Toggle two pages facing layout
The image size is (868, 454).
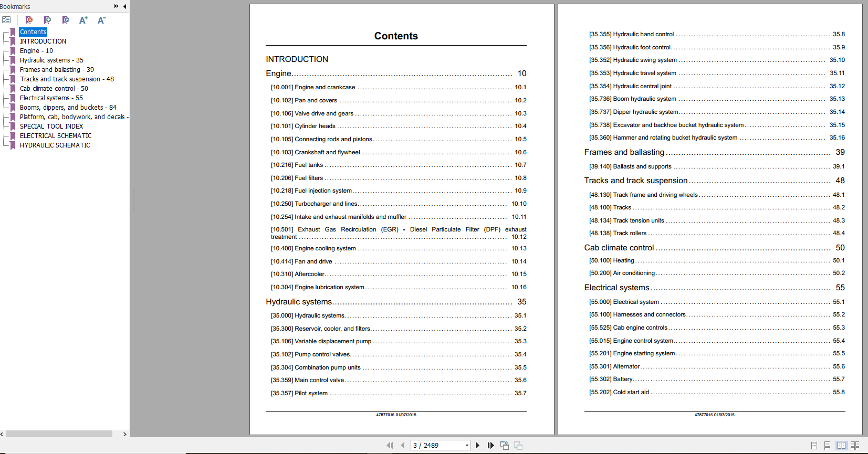(x=841, y=445)
